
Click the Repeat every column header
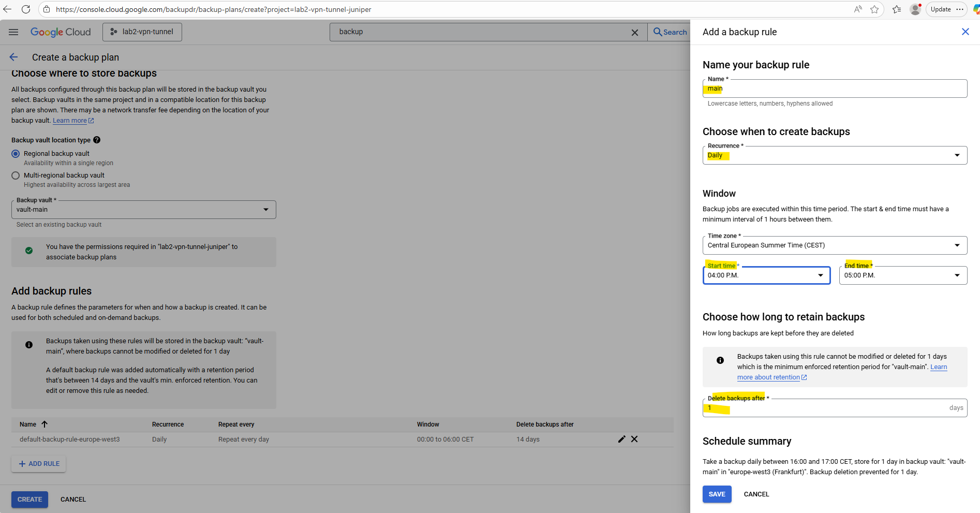[x=236, y=424]
